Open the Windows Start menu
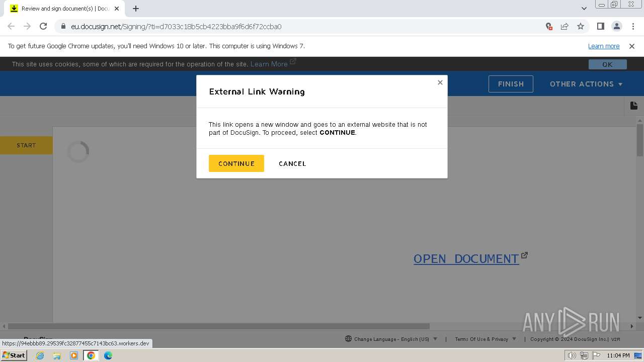Image resolution: width=644 pixels, height=362 pixels. (x=14, y=355)
